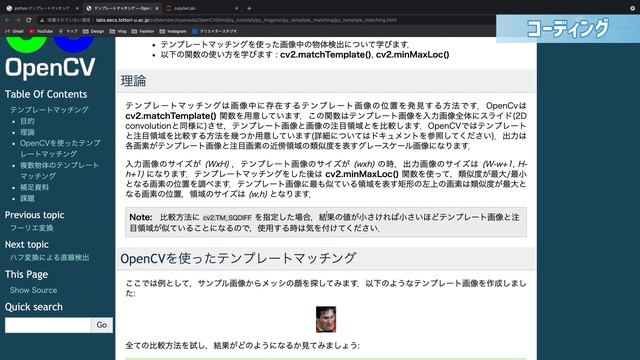This screenshot has height=360, width=640.
Task: Click the コーディング overlay banner
Action: 568,29
